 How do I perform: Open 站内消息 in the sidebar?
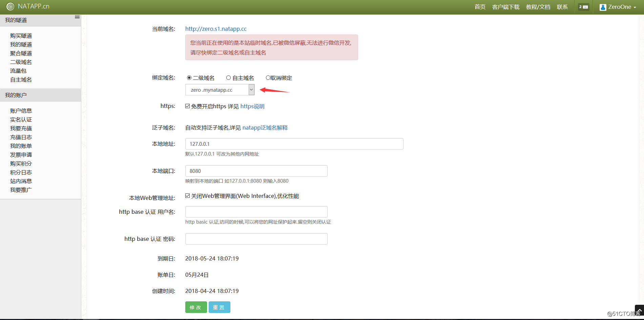(21, 181)
